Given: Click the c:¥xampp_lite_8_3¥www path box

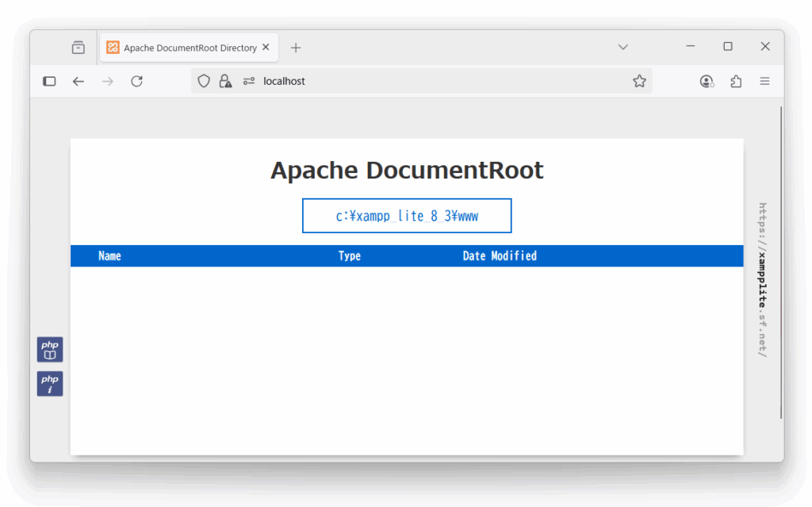Looking at the screenshot, I should click(407, 216).
